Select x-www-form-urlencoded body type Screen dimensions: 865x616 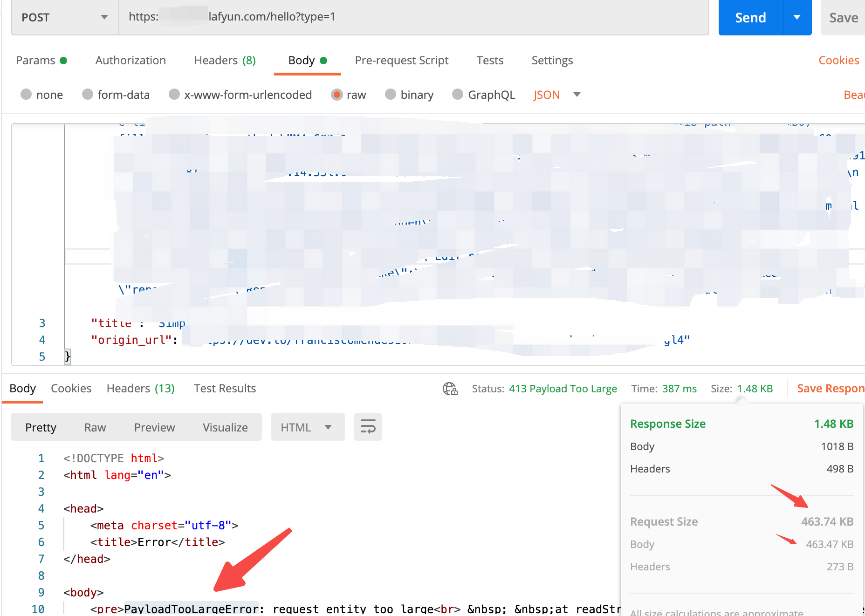pyautogui.click(x=174, y=95)
